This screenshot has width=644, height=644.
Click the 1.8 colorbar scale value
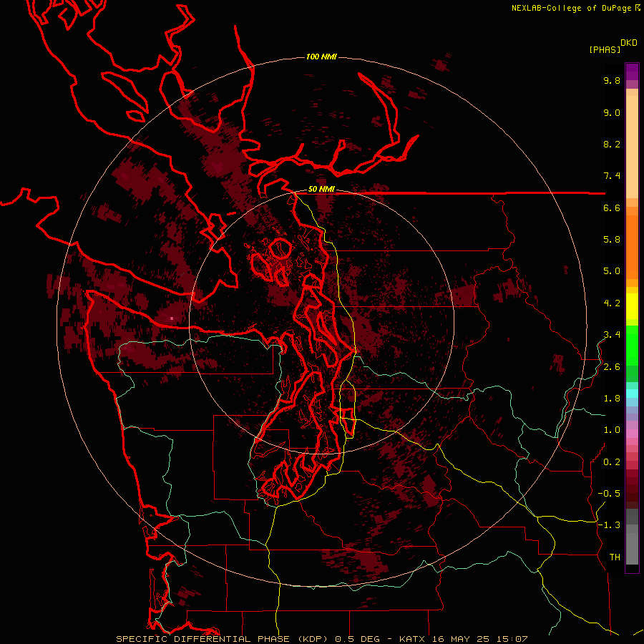612,399
